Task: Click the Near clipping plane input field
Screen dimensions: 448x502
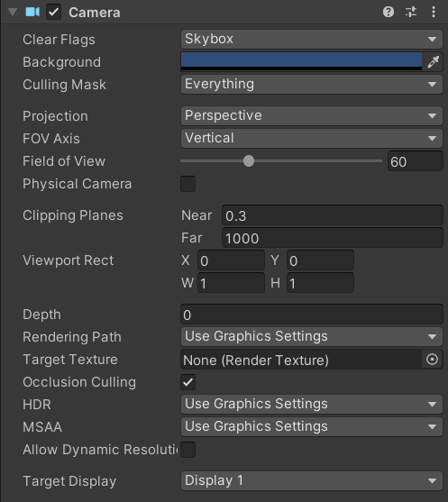Action: click(x=333, y=215)
